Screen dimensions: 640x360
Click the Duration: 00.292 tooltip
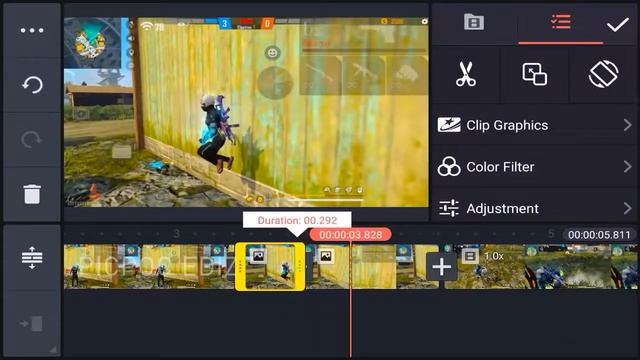(297, 220)
